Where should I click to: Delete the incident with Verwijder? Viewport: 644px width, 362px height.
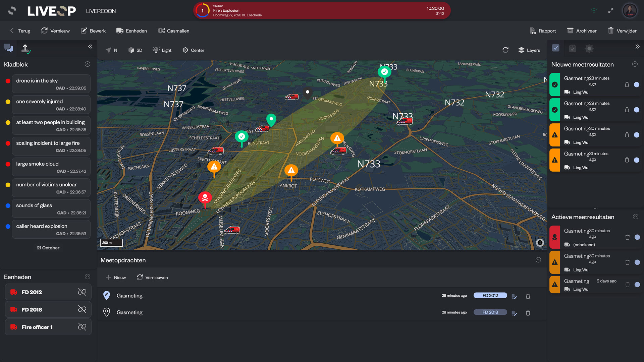(x=622, y=31)
